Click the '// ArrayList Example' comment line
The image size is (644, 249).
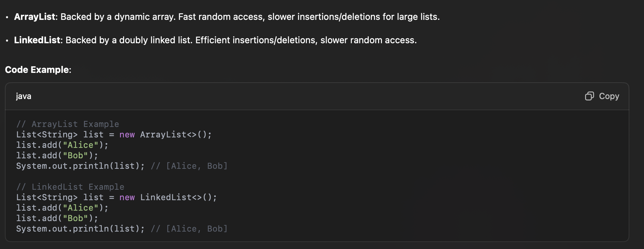click(68, 124)
